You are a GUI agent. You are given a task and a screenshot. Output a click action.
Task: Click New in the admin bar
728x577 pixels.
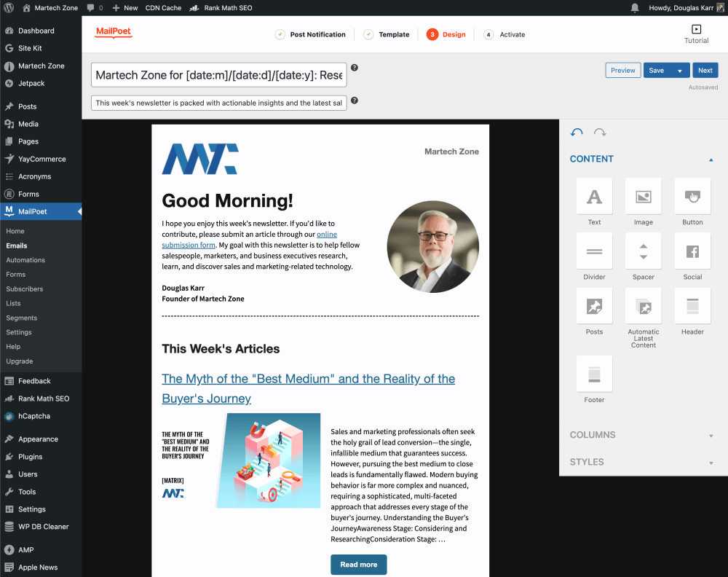(125, 7)
